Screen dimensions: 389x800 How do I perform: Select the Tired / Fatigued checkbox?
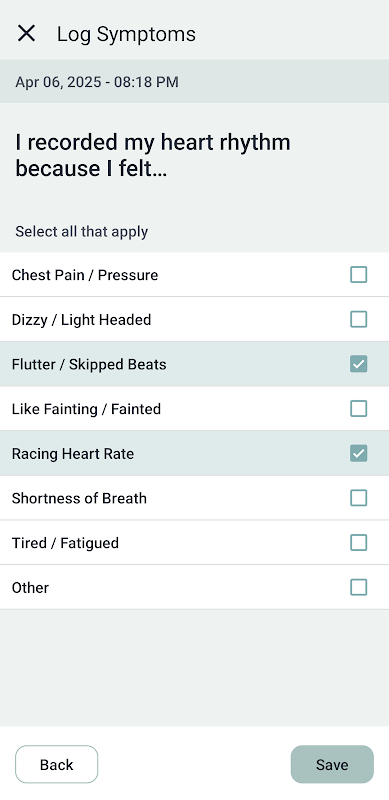pyautogui.click(x=358, y=542)
